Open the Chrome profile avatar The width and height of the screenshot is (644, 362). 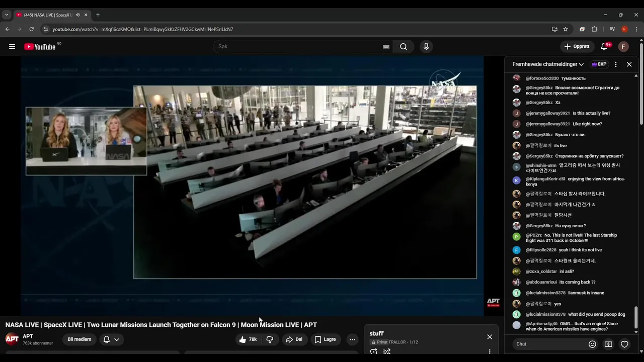click(x=624, y=29)
